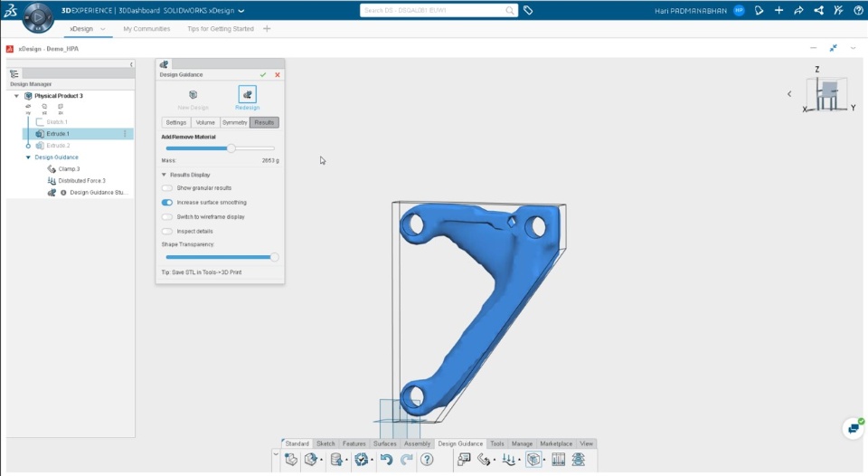Click the Distributed Force tool in toolbar
This screenshot has width=868, height=476.
click(x=508, y=460)
